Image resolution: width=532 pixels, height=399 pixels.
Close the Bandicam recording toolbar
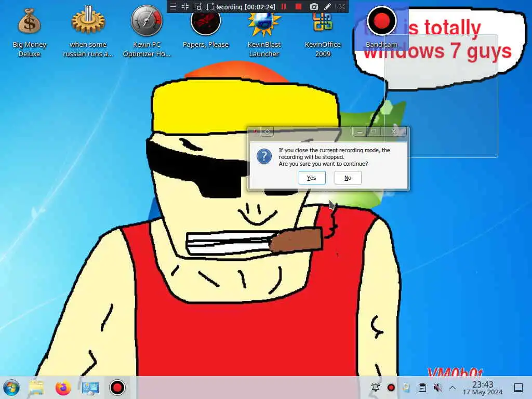342,6
